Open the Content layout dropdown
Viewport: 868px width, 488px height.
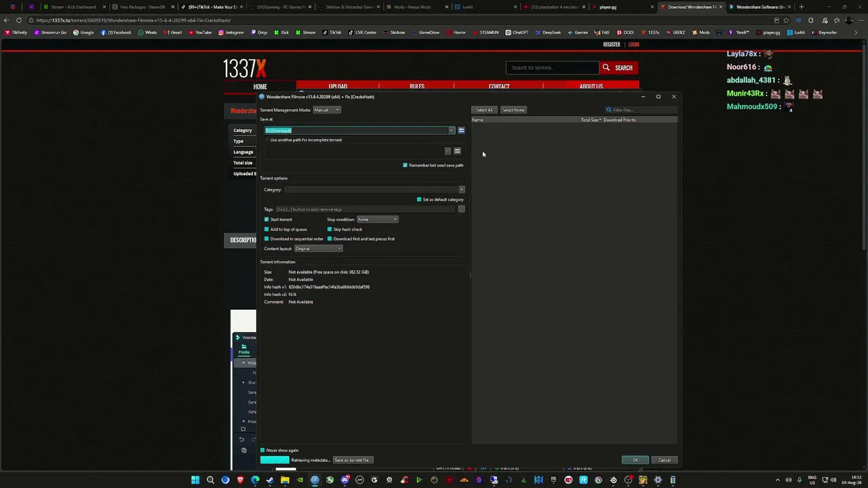[x=318, y=249]
